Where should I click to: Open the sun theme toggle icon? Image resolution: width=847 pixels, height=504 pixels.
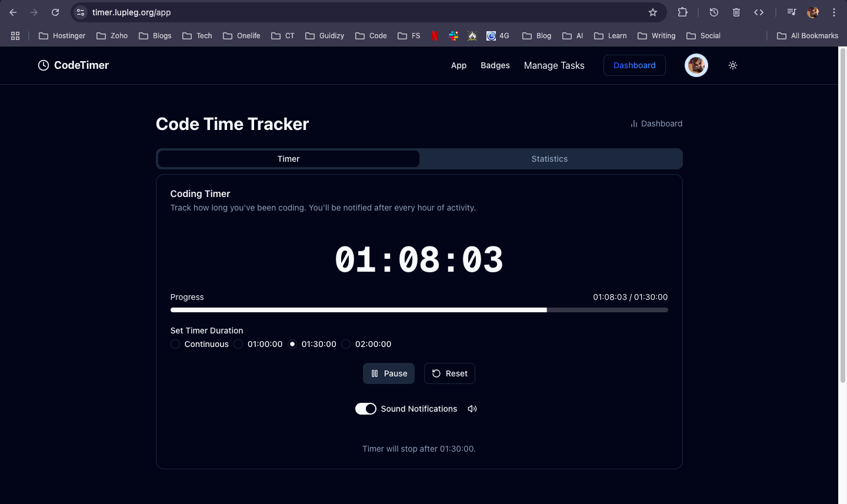pos(732,65)
